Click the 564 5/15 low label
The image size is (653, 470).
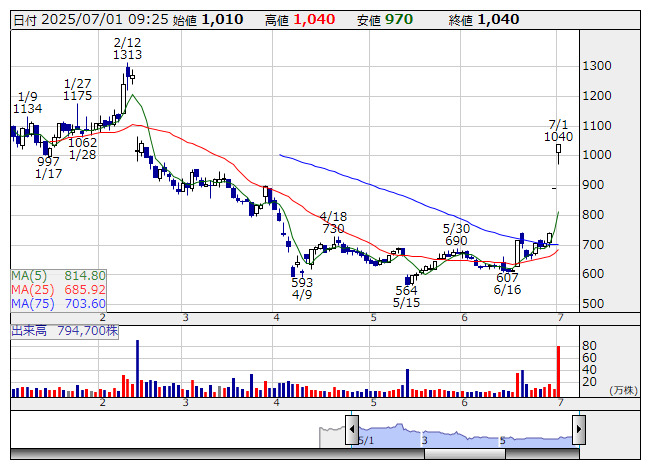tap(406, 296)
